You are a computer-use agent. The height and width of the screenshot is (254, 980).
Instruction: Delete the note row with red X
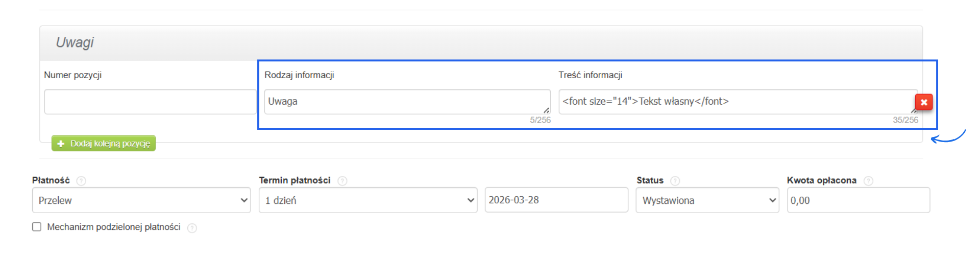pyautogui.click(x=923, y=102)
